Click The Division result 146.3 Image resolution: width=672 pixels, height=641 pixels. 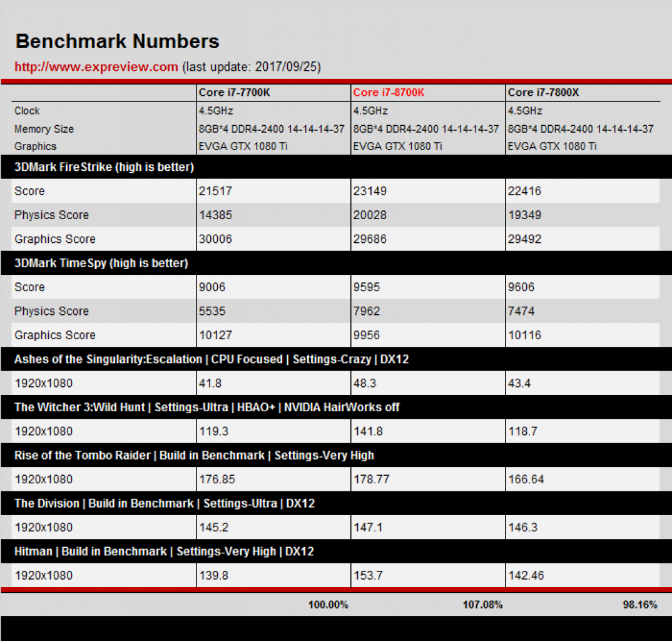click(x=523, y=527)
